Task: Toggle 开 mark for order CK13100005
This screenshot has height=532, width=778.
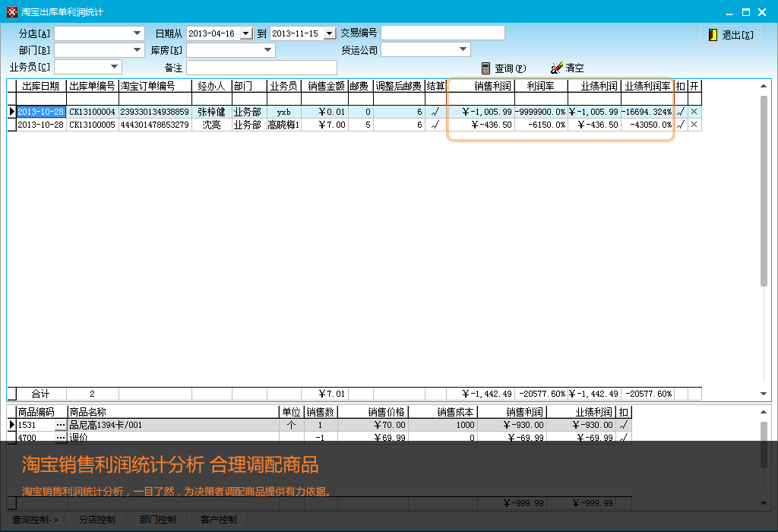Action: click(694, 125)
